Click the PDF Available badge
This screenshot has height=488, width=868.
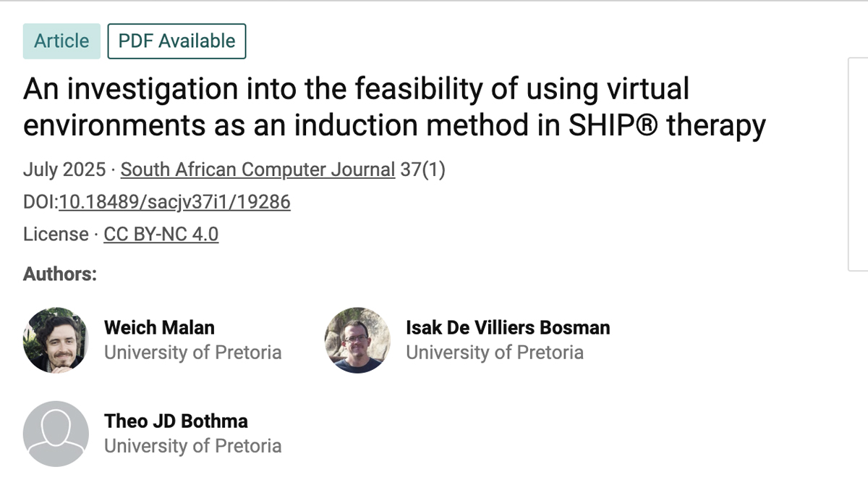tap(176, 41)
